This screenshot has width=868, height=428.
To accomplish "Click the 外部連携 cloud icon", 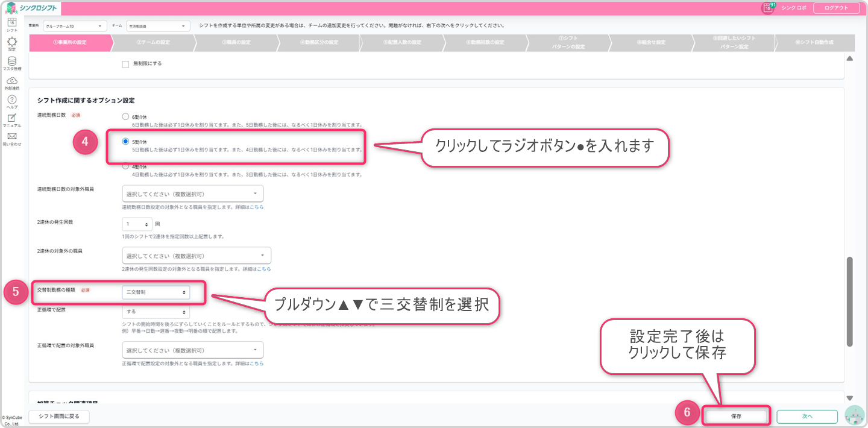I will [11, 81].
